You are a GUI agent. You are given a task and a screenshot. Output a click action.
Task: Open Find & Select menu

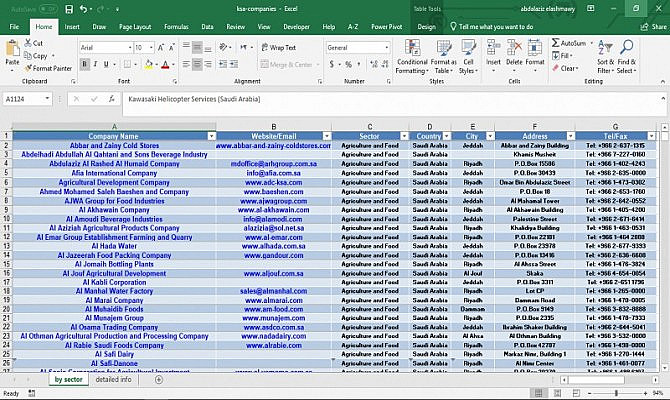tap(626, 56)
